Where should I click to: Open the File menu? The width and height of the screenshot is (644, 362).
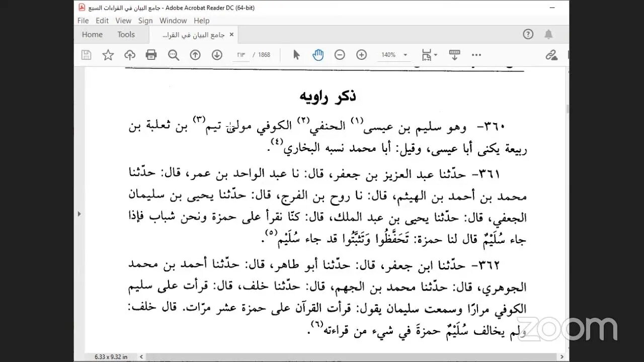83,21
